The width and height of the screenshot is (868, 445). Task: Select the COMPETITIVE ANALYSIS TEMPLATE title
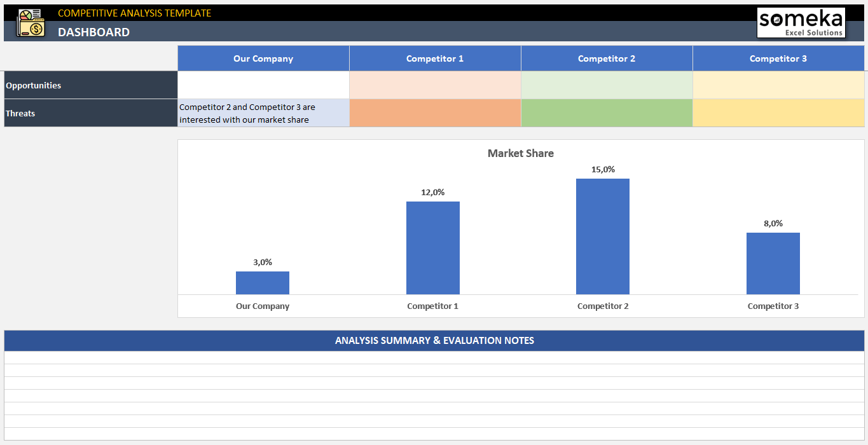[134, 12]
